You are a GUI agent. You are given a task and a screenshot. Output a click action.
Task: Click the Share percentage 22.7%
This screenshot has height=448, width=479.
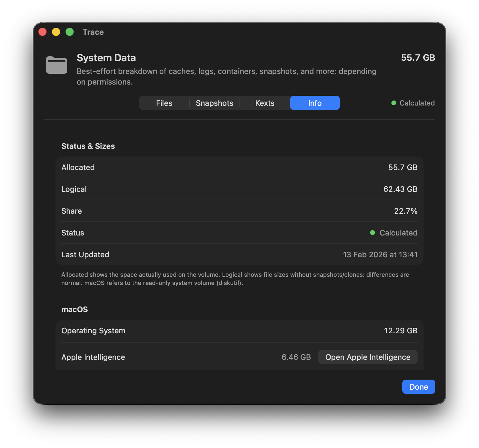click(x=406, y=211)
